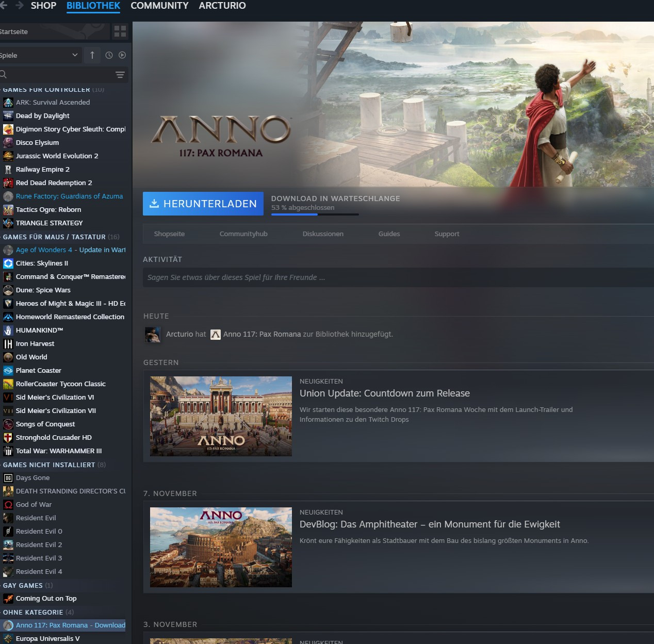Go back with the back arrow
654x644 pixels.
coord(3,5)
